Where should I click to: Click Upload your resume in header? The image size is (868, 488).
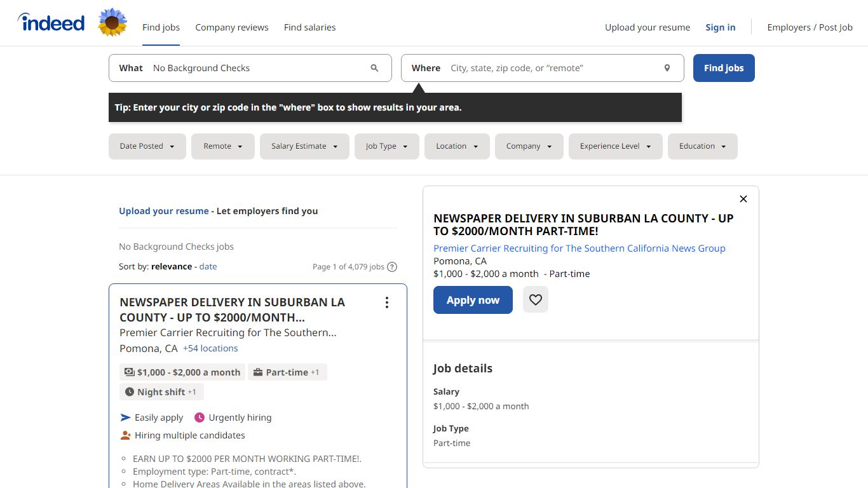pyautogui.click(x=648, y=27)
